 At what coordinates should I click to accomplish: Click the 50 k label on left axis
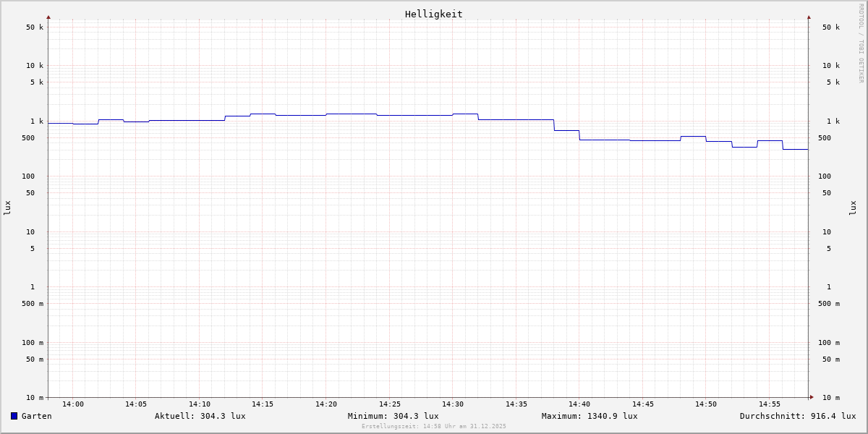coord(35,27)
